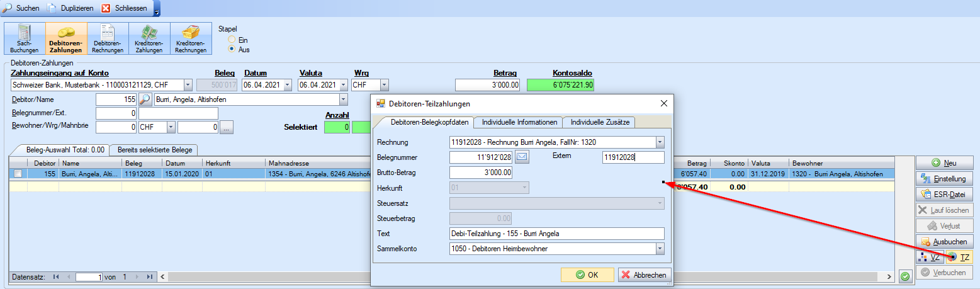Expand the Rechnung dropdown in dialog

click(659, 142)
